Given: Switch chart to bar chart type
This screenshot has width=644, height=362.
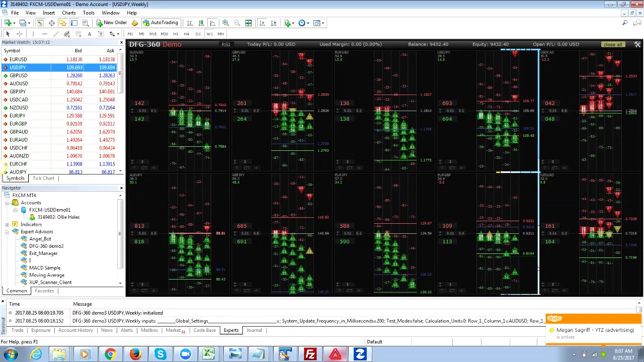Looking at the screenshot, I should (190, 23).
